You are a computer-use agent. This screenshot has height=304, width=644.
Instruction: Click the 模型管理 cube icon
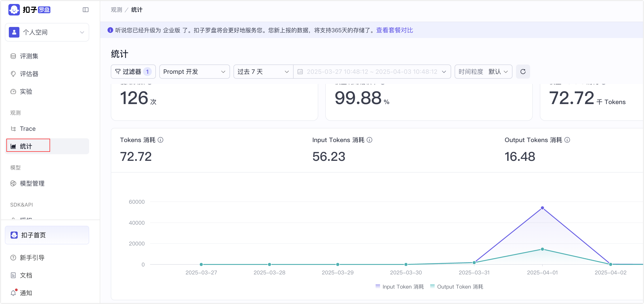(x=13, y=183)
